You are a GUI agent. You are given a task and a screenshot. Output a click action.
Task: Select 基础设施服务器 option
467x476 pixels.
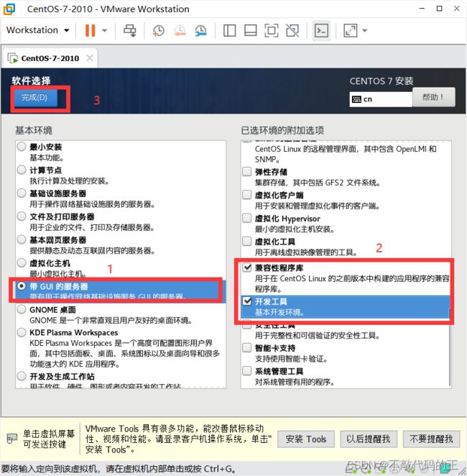(x=22, y=193)
